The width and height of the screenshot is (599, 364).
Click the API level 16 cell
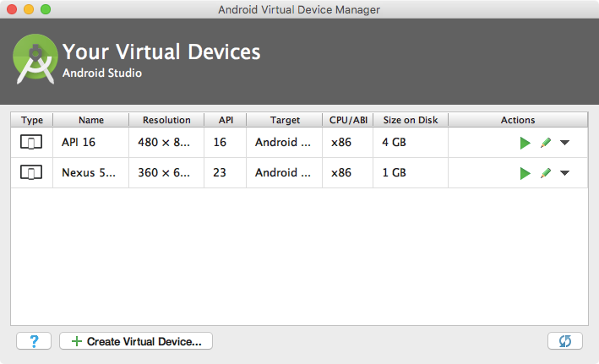[x=226, y=143]
